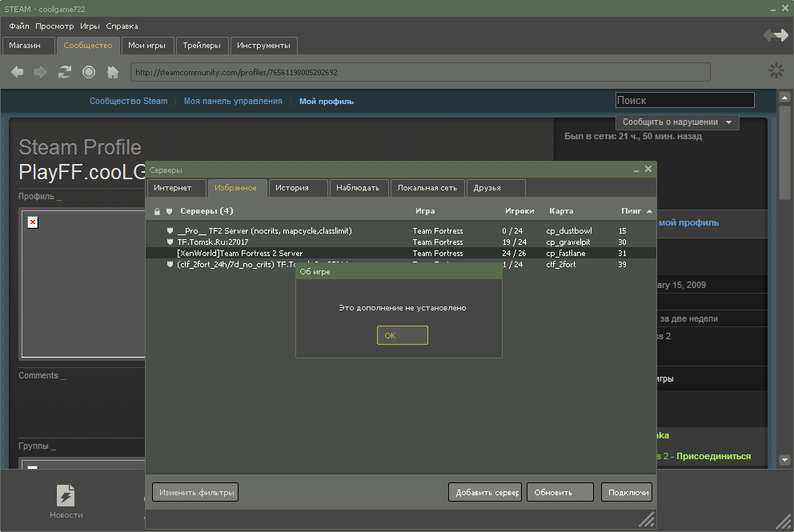
Task: Follow the Сообщество Steam link
Action: pos(129,102)
